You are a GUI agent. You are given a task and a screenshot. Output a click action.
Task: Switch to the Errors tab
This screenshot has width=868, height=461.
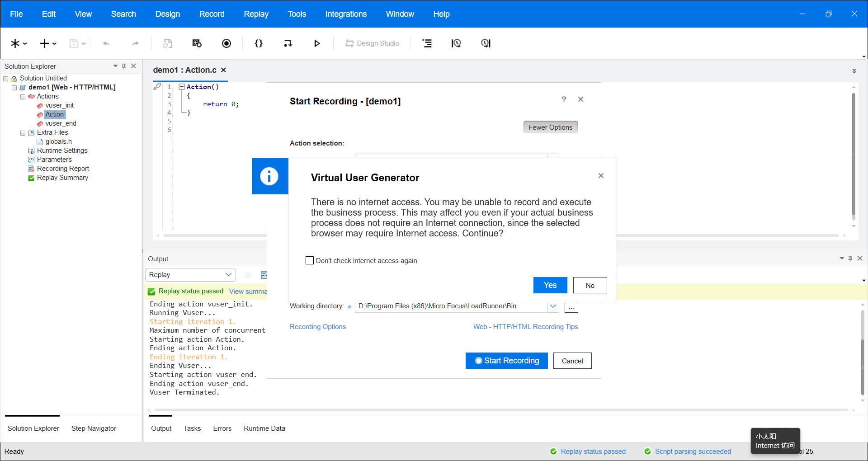tap(222, 428)
